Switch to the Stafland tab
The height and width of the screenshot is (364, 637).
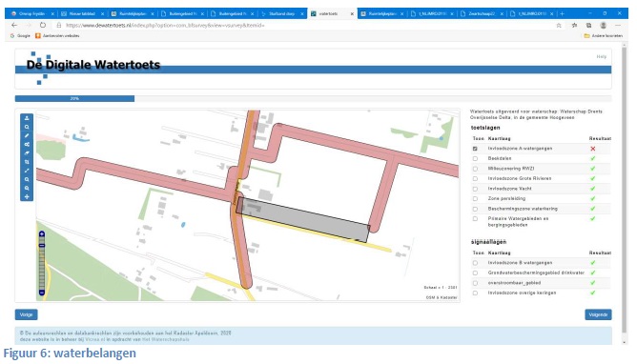click(281, 13)
